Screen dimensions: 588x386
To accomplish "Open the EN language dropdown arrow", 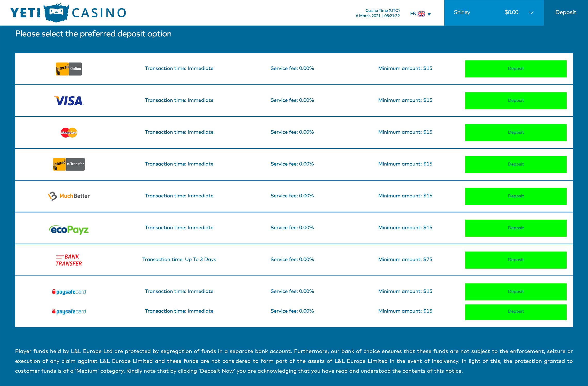I will (429, 14).
